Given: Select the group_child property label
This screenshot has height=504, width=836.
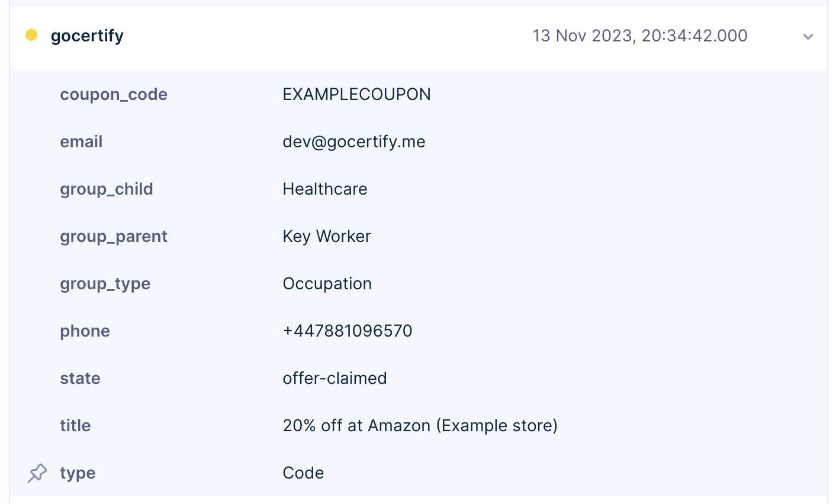Looking at the screenshot, I should [107, 189].
